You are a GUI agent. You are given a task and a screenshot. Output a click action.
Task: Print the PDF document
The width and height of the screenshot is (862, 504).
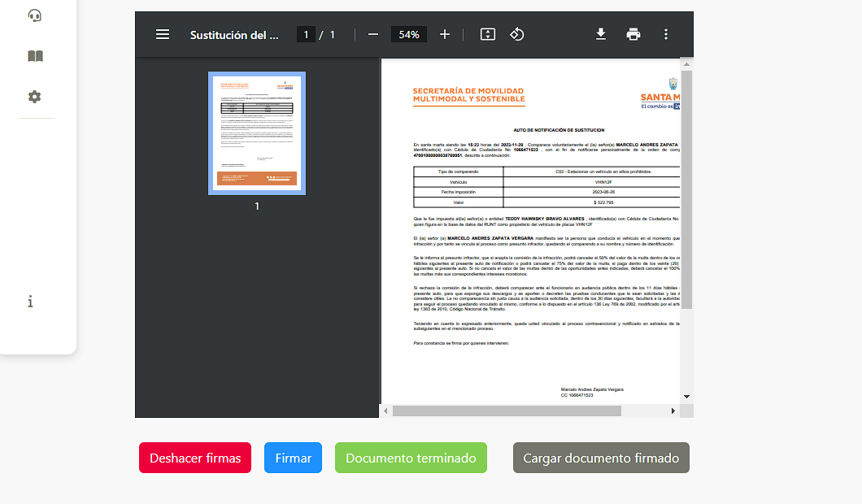[633, 35]
